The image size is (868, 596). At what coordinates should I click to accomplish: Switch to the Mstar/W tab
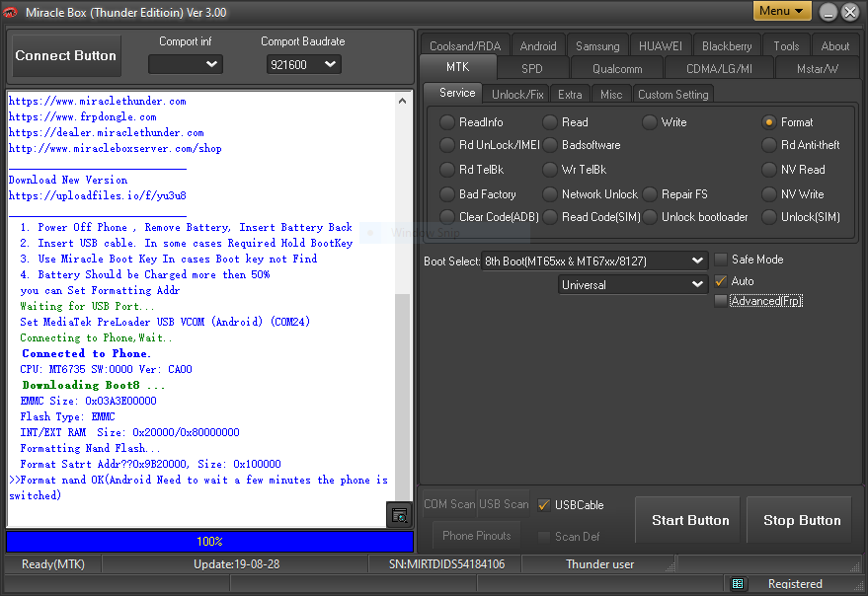pyautogui.click(x=817, y=69)
